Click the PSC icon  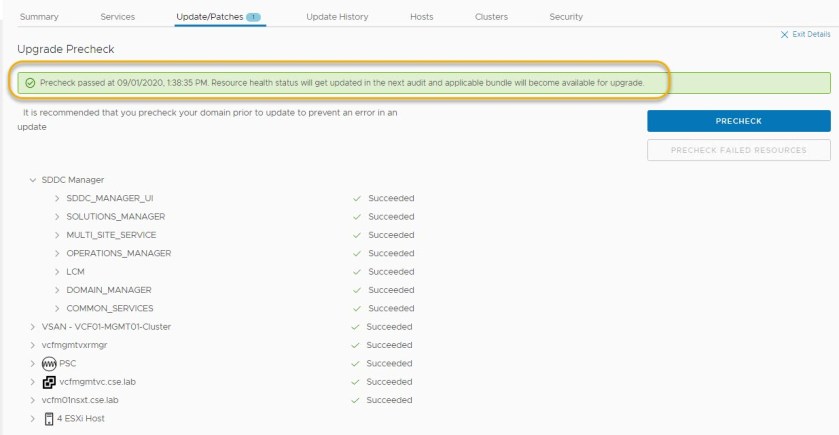point(49,364)
